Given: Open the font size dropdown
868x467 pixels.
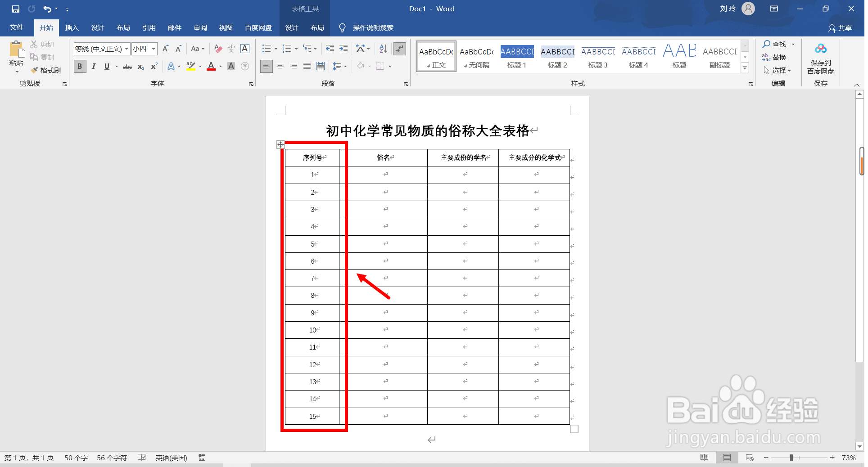Looking at the screenshot, I should pyautogui.click(x=153, y=49).
